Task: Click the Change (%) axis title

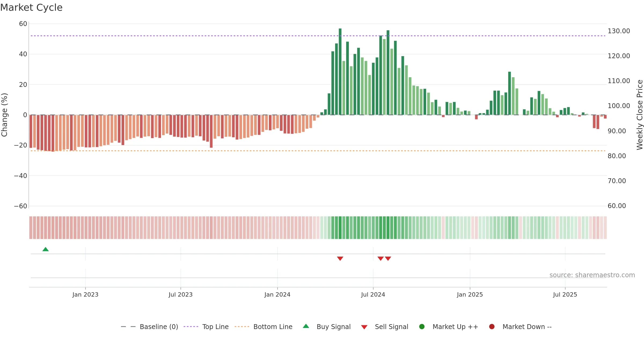Action: (x=4, y=115)
